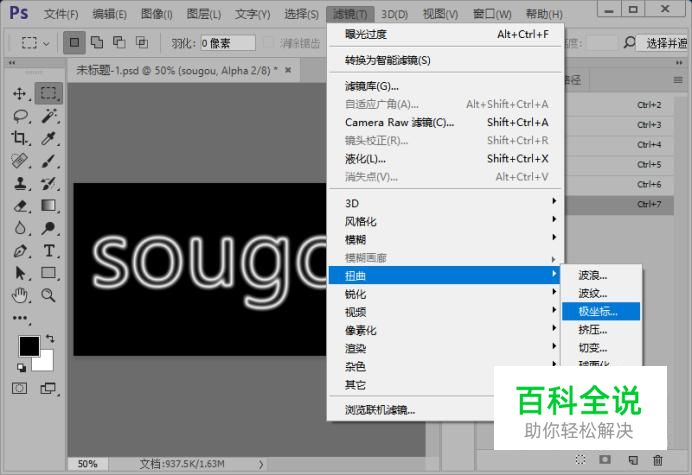Click the 50% zoom level field
This screenshot has width=692, height=475.
click(x=87, y=464)
